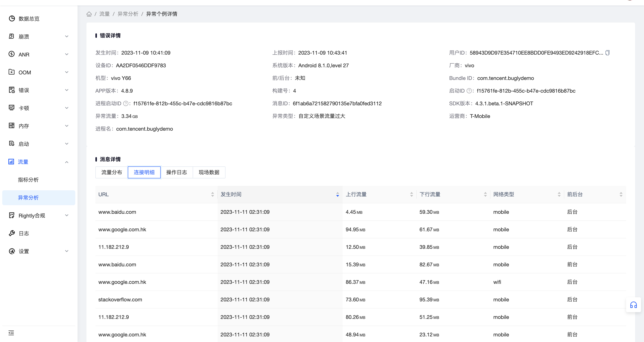Go to 异常分析 breadcrumb link
This screenshot has height=342, width=644.
(x=128, y=14)
